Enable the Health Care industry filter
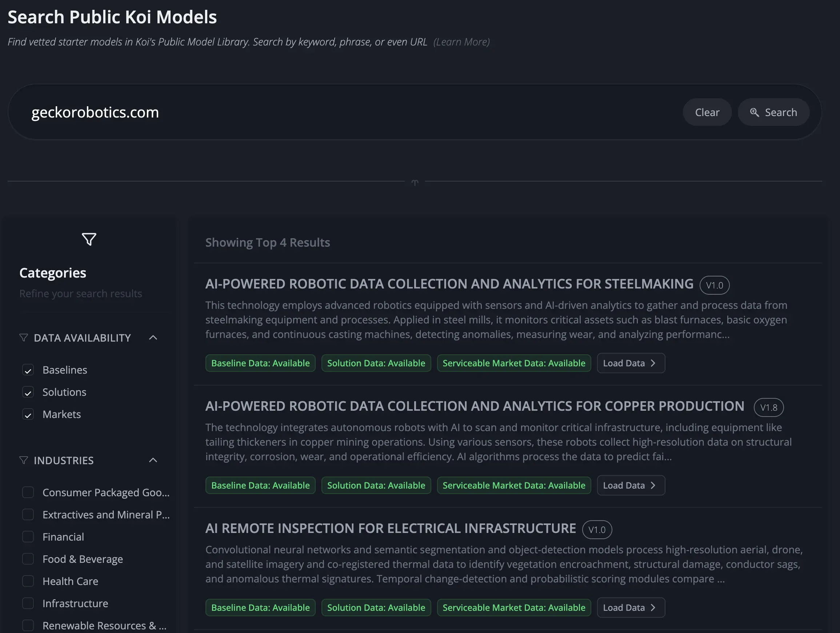 pos(28,581)
